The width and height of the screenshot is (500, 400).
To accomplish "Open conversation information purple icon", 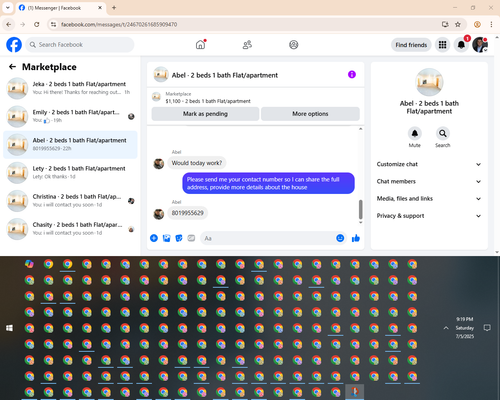I will click(x=352, y=74).
